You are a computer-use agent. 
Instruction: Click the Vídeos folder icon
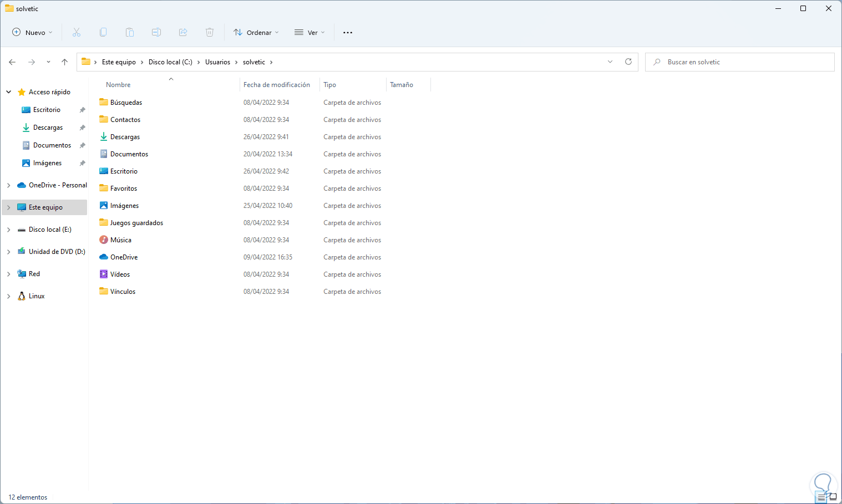pos(104,274)
